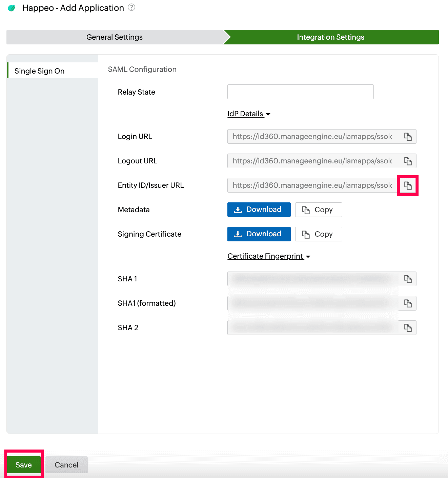Click the SAML Configuration heading

point(142,69)
